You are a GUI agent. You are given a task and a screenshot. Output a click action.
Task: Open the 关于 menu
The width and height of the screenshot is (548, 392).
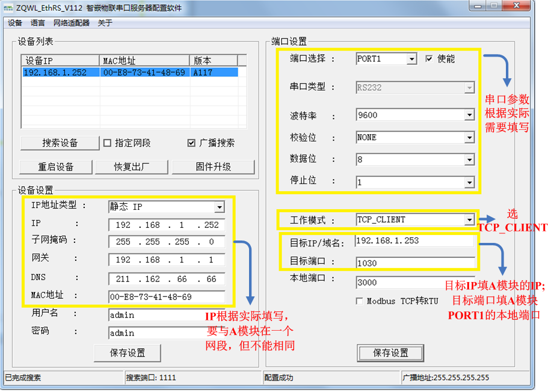click(103, 22)
